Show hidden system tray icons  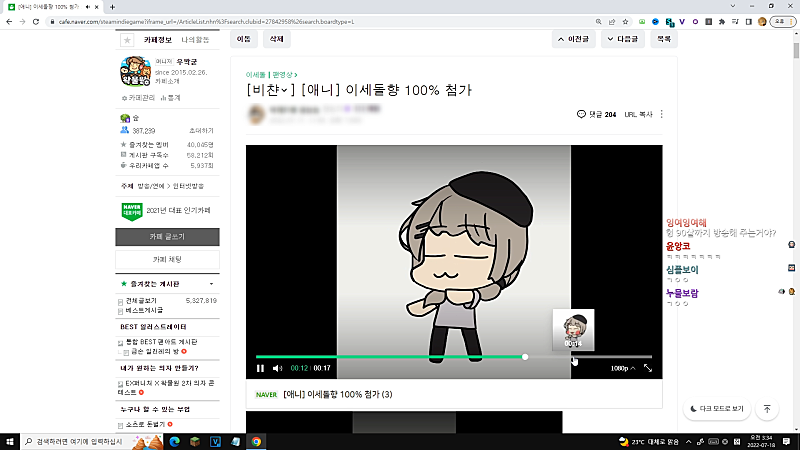tap(688, 441)
